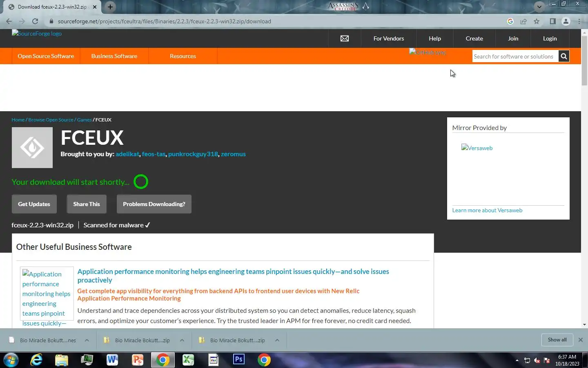Expand options for Bio Miracle Bokutt....nes download
The width and height of the screenshot is (588, 368).
[x=87, y=340]
